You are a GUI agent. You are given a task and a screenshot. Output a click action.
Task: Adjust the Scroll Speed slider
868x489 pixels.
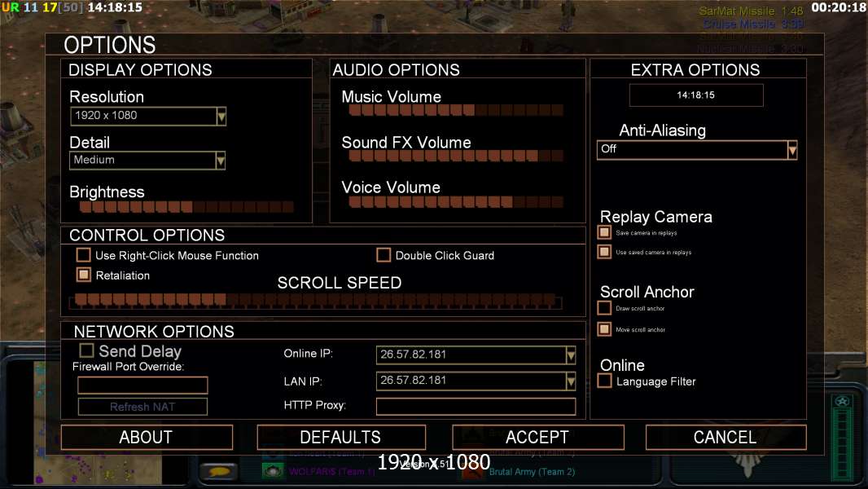[316, 301]
